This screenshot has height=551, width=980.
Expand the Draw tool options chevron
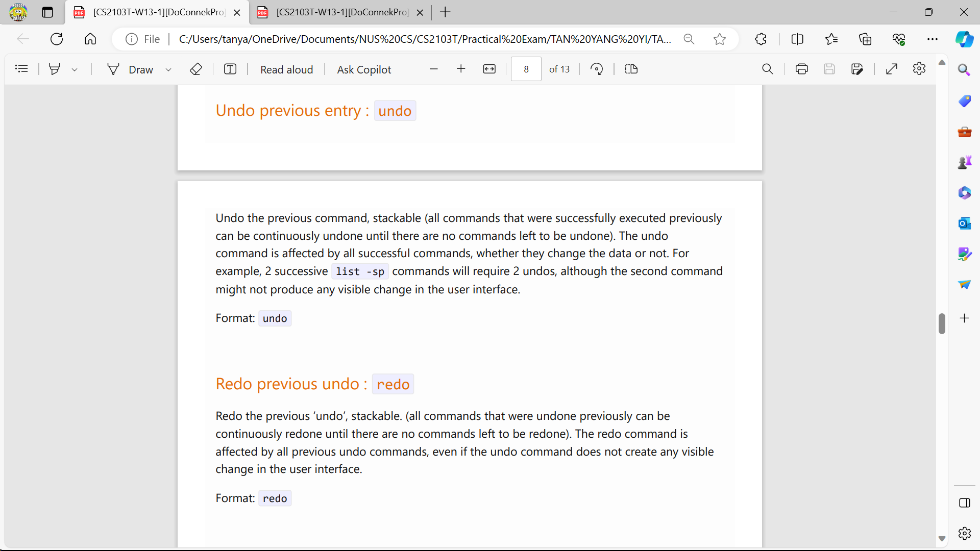click(168, 70)
